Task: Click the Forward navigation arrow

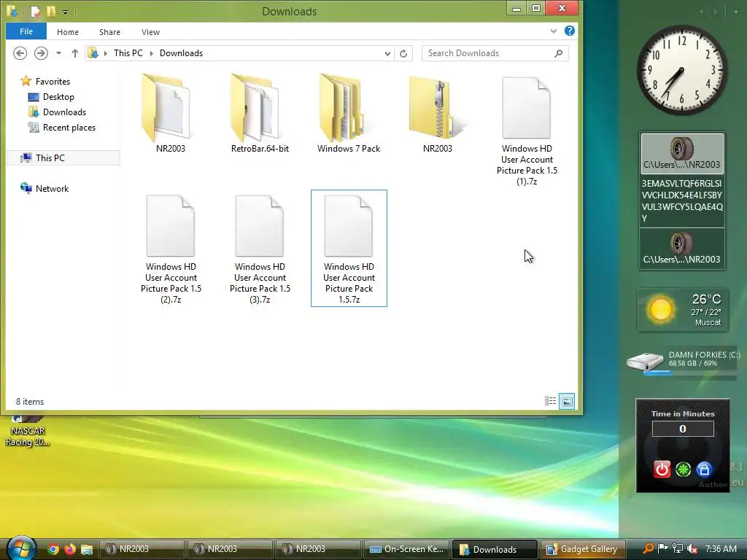Action: tap(41, 52)
